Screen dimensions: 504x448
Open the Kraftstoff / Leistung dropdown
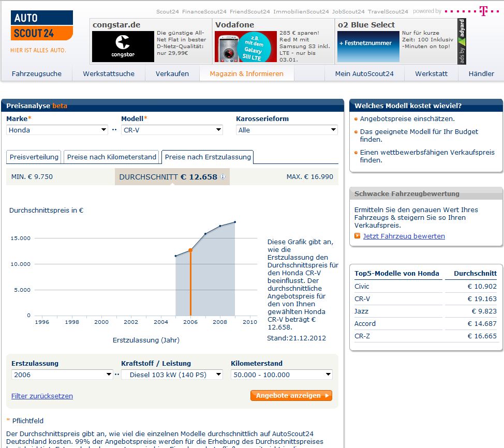pos(172,375)
